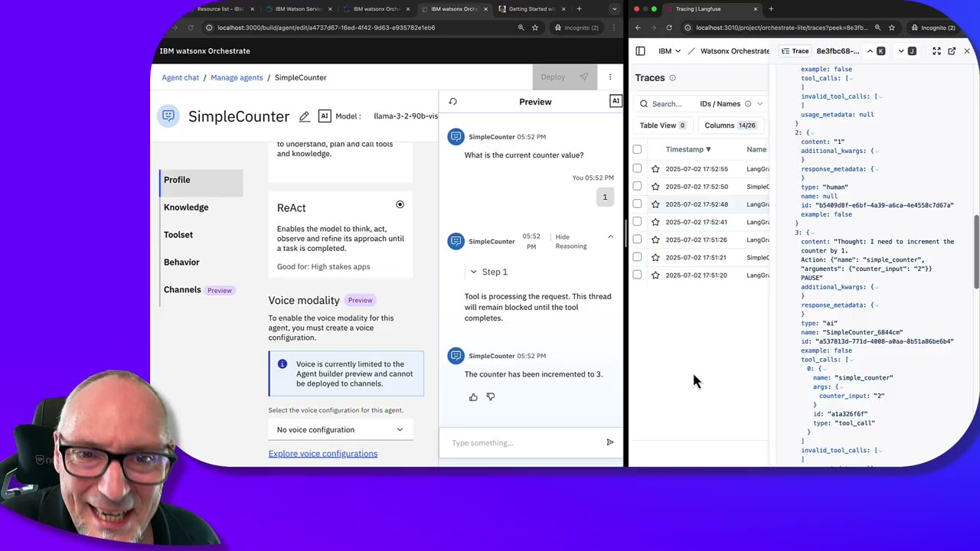Click info icon next to Traces title

click(x=672, y=78)
